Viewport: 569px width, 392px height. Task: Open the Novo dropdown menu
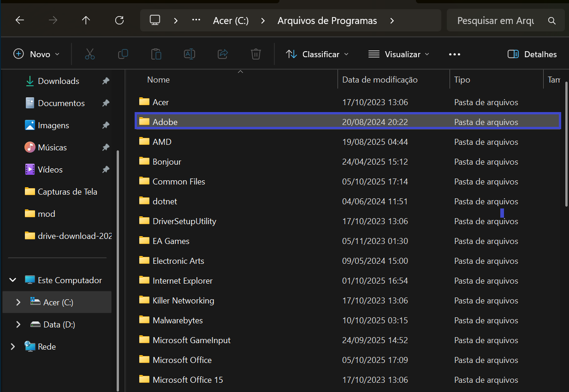37,54
